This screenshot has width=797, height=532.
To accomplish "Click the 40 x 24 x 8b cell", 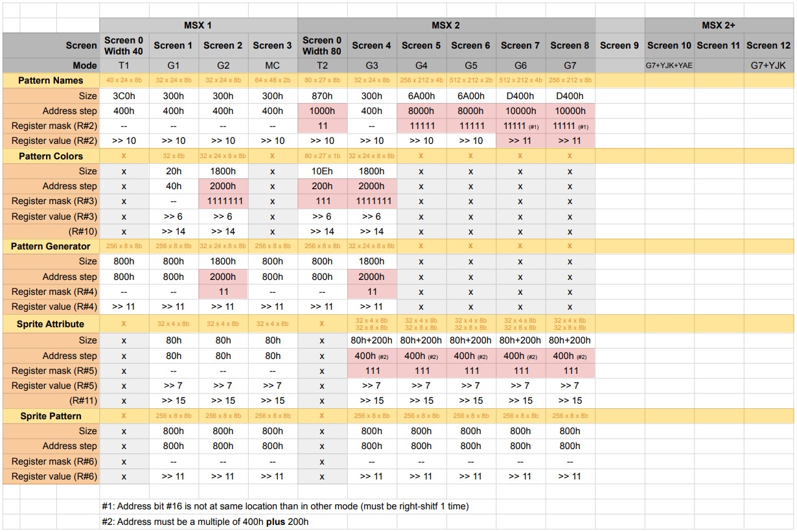I will click(124, 80).
